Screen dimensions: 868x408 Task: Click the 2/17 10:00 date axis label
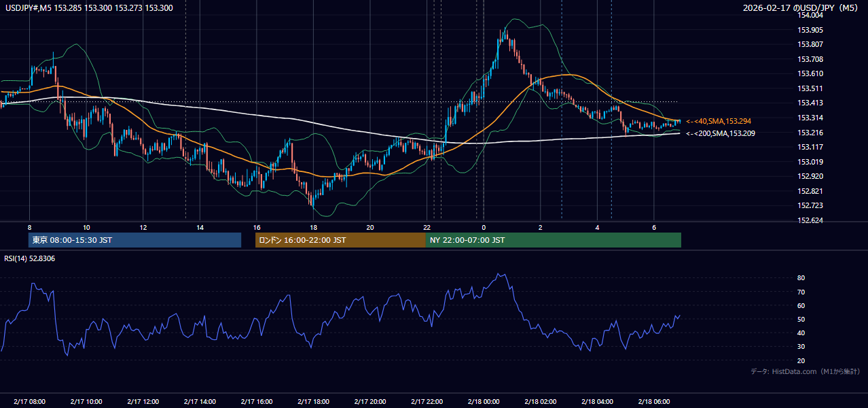click(x=86, y=402)
